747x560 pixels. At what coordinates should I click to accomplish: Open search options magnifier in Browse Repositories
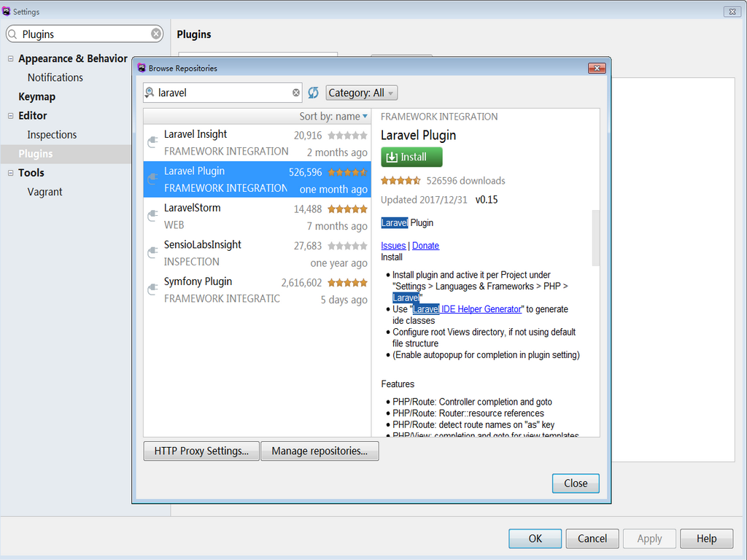[x=150, y=93]
